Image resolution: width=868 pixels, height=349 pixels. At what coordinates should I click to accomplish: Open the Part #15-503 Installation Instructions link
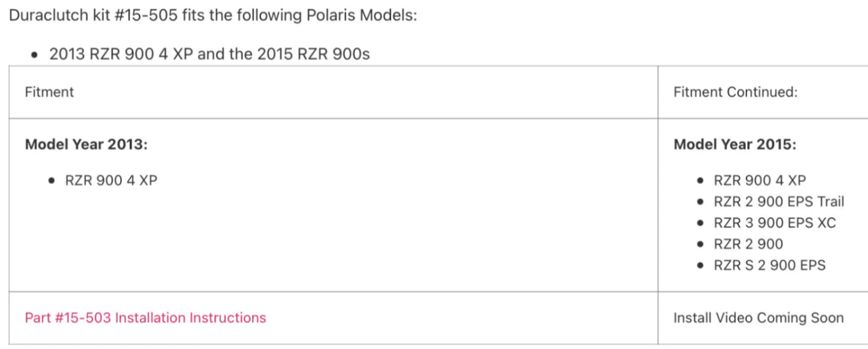[145, 318]
